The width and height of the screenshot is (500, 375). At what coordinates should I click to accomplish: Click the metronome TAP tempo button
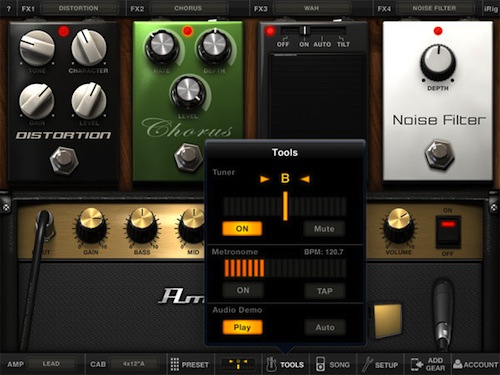(x=325, y=291)
